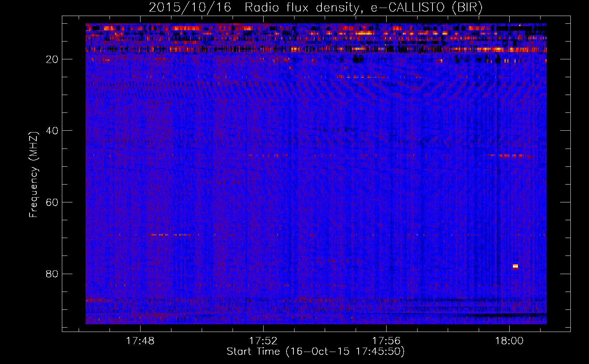Click the Frequency (MHZ) axis label

point(33,175)
